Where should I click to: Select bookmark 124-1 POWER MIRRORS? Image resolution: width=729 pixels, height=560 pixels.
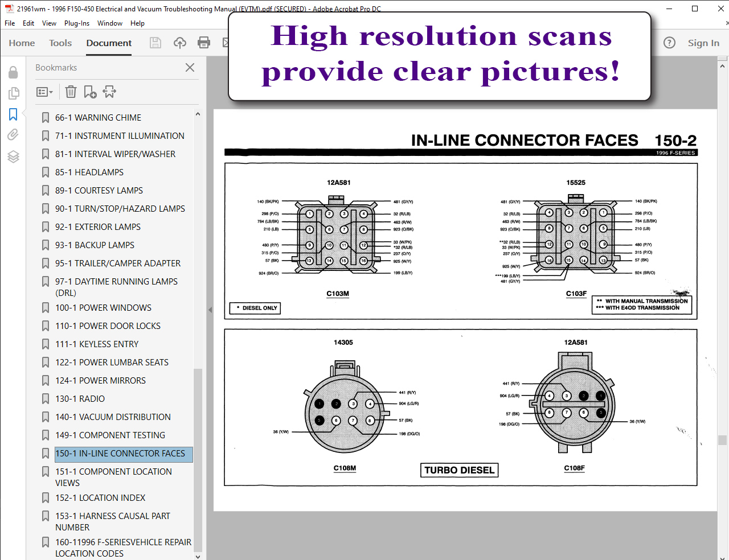point(100,380)
